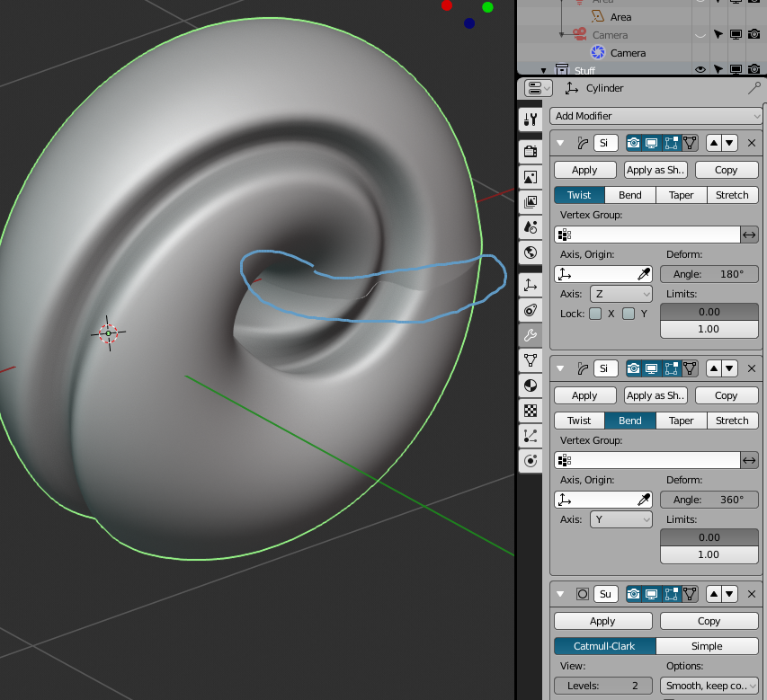Image resolution: width=767 pixels, height=700 pixels.
Task: Click the subdivision Levels field showing 2
Action: [x=603, y=686]
